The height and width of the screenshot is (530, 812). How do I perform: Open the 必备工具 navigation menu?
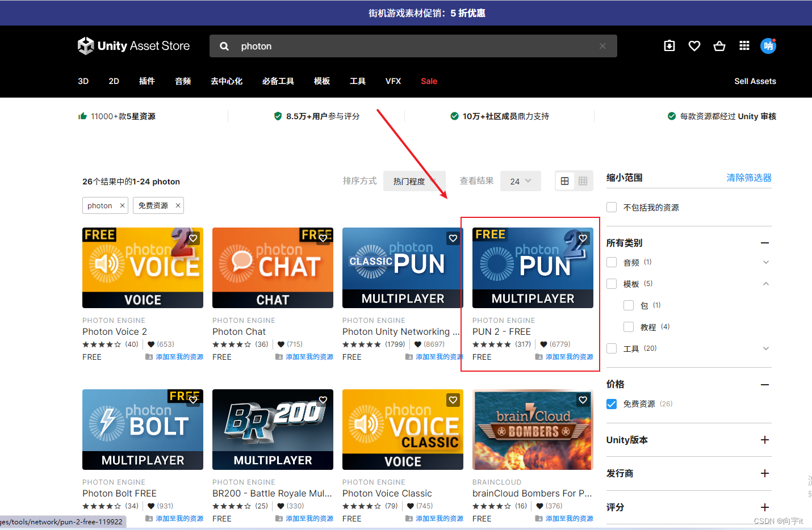pyautogui.click(x=278, y=81)
